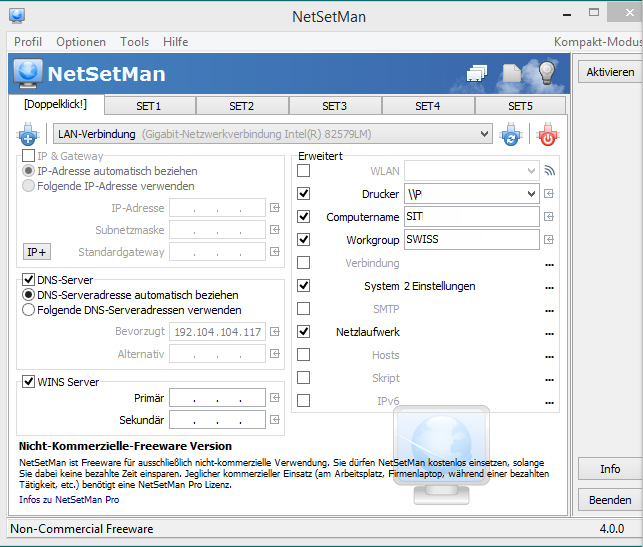Get current WINS Primär value icon
The width and height of the screenshot is (643, 547).
point(275,397)
